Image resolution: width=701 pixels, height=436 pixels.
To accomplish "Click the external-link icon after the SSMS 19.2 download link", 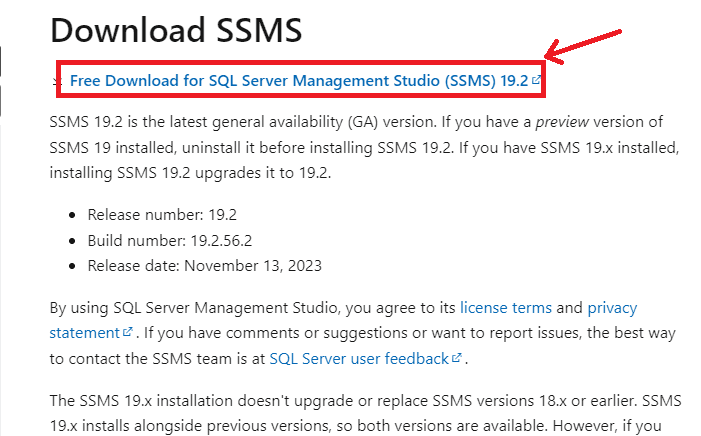I will [537, 79].
